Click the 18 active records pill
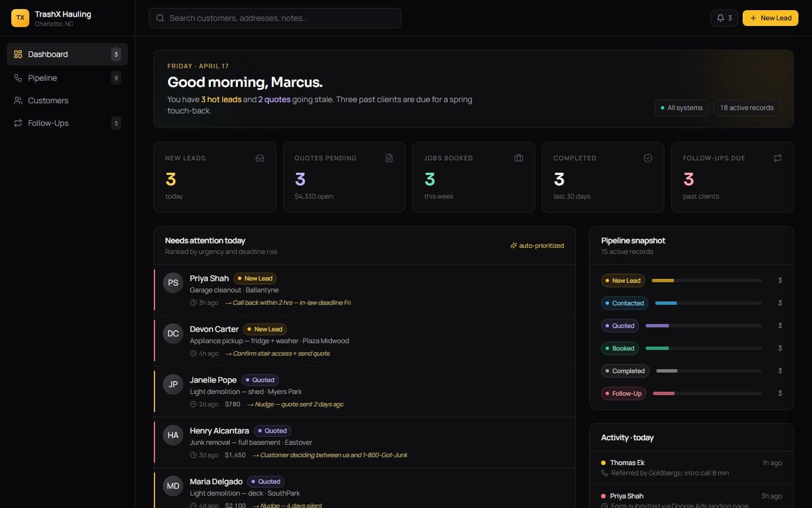 [747, 108]
